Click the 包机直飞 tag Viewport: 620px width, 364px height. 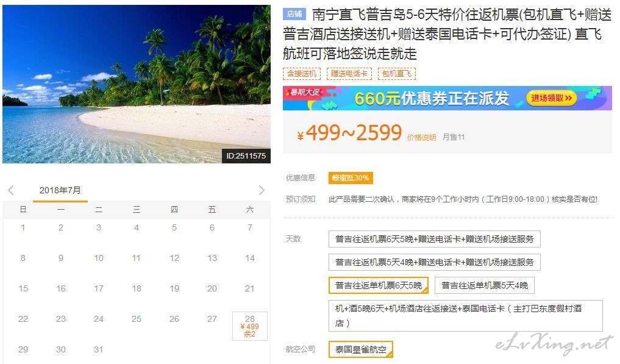pyautogui.click(x=397, y=74)
